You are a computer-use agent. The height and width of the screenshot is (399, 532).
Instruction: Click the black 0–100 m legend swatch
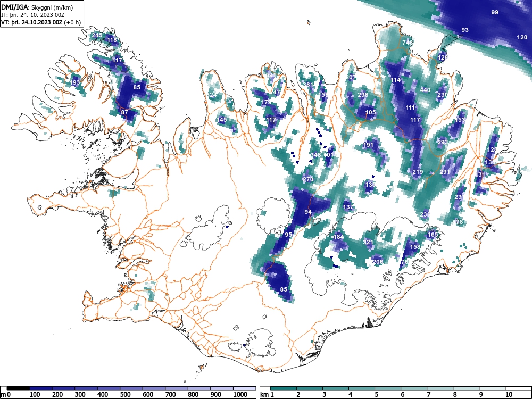[18, 388]
